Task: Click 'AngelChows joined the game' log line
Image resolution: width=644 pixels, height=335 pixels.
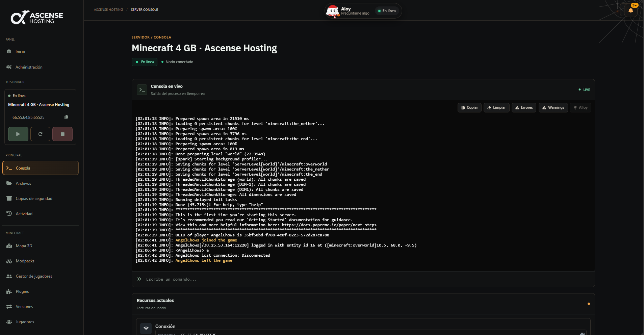Action: pos(206,240)
